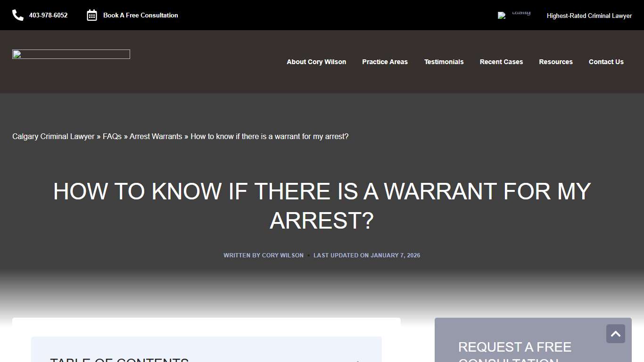644x362 pixels.
Task: Click Book A Free Consultation
Action: 140,15
